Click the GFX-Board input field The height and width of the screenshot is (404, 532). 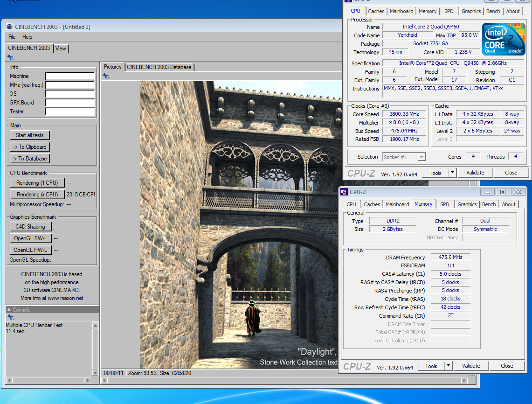tap(70, 103)
